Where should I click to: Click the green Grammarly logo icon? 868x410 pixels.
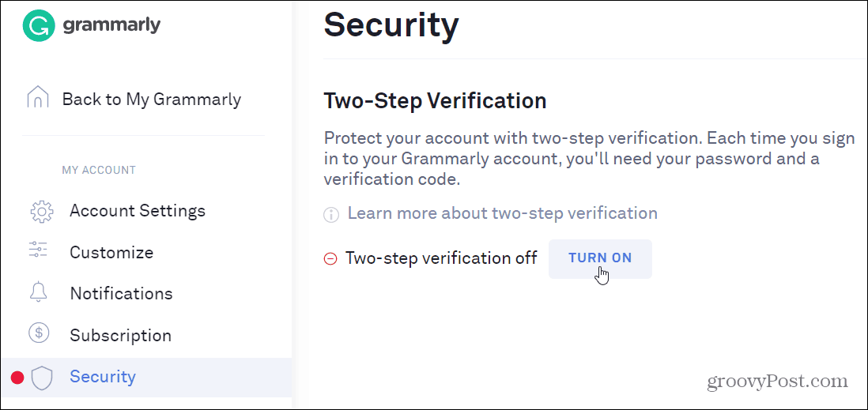[39, 25]
